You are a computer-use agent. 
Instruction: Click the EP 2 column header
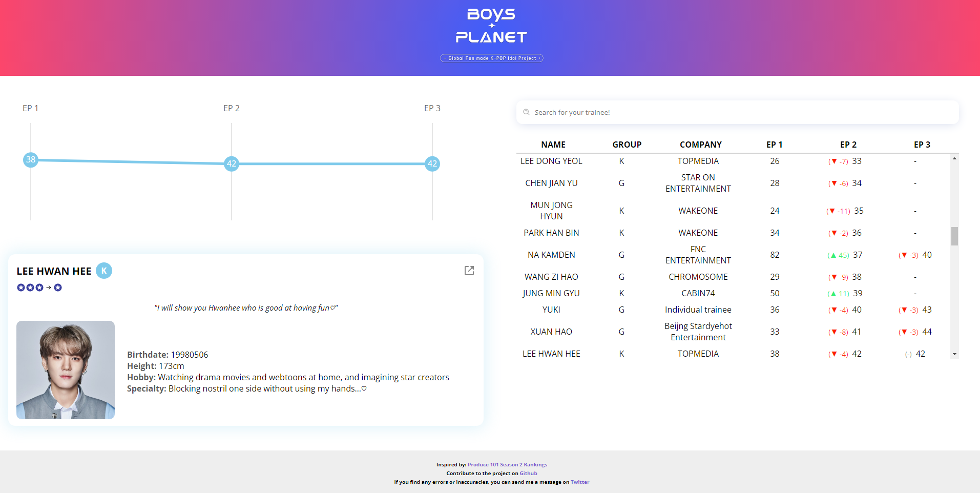848,145
